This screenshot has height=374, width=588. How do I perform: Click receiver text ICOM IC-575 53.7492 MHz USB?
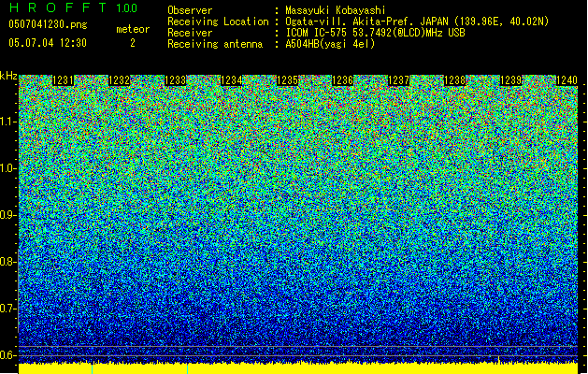pos(375,33)
